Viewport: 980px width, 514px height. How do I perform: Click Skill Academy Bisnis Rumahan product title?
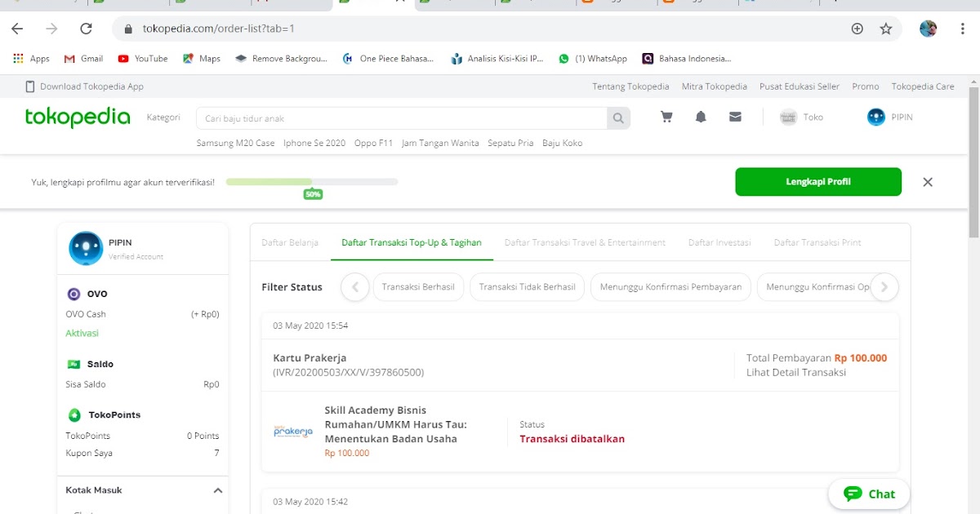pyautogui.click(x=396, y=424)
